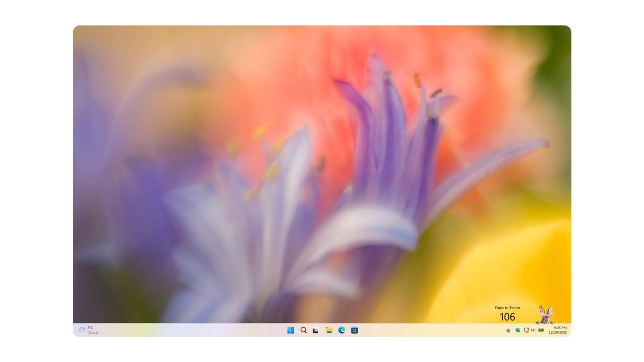Launch the Microsoft Store

(x=353, y=330)
